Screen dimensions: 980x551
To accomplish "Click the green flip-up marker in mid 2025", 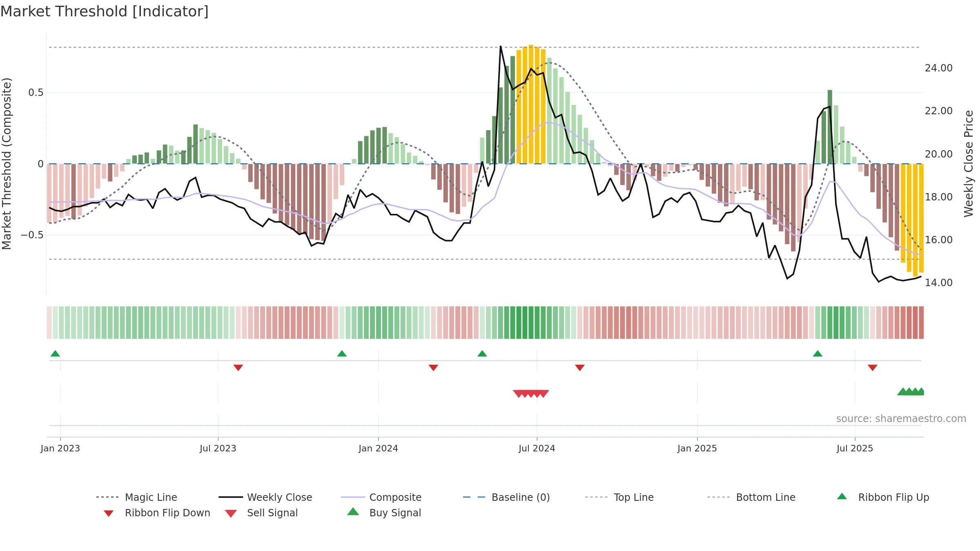I will click(x=817, y=353).
